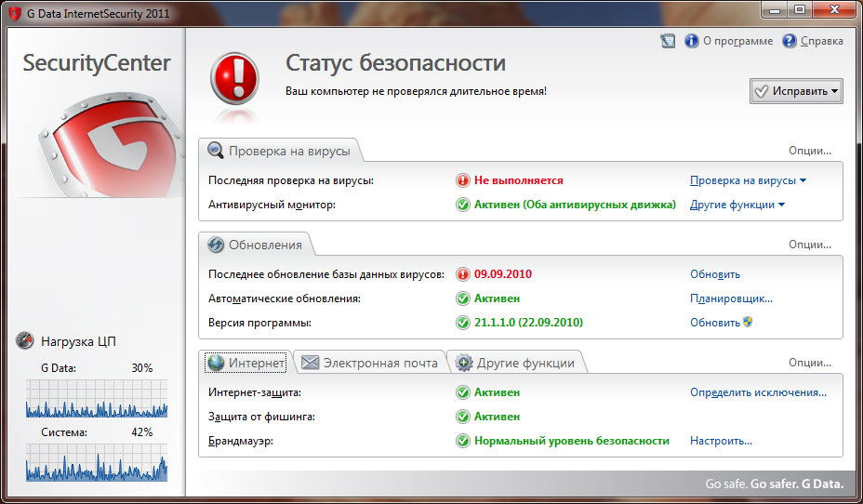Open firewall Настроить... link

[721, 441]
